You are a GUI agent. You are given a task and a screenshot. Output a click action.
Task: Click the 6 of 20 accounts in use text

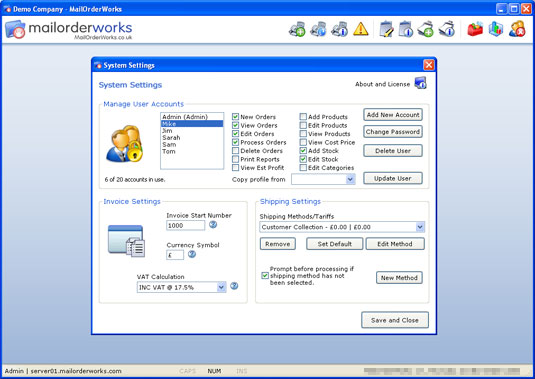click(x=135, y=179)
